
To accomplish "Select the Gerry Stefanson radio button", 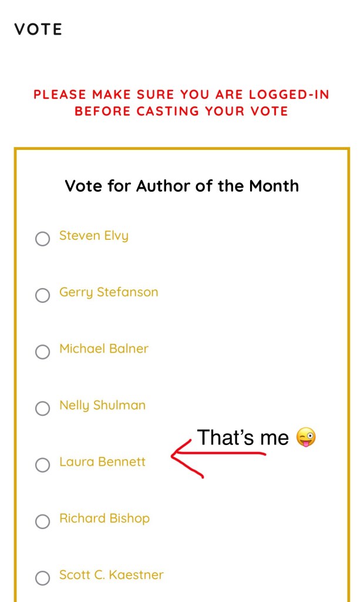I will point(43,295).
